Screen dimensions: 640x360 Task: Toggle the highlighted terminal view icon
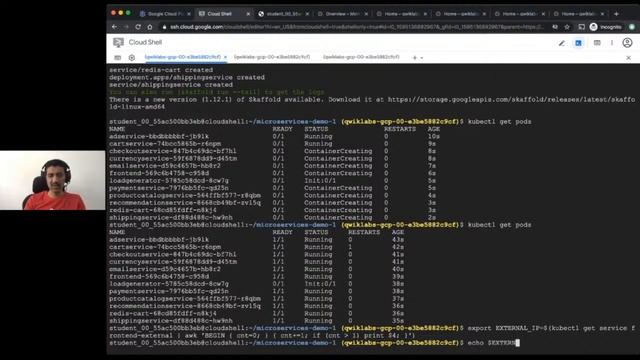click(x=578, y=43)
